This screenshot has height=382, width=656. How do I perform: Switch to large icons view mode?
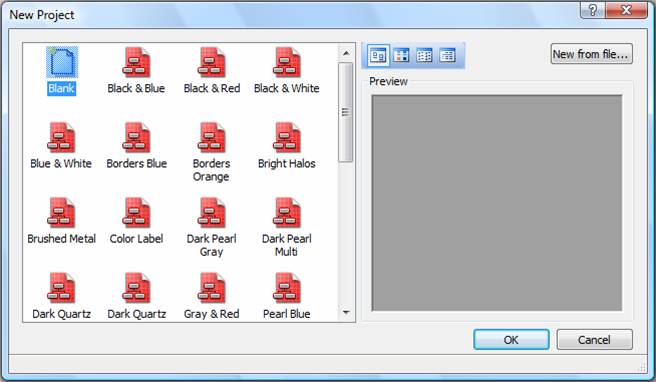[378, 55]
